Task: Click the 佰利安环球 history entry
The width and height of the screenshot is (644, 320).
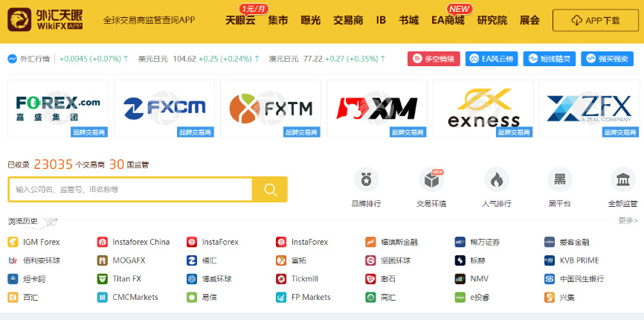Action: pos(34,260)
